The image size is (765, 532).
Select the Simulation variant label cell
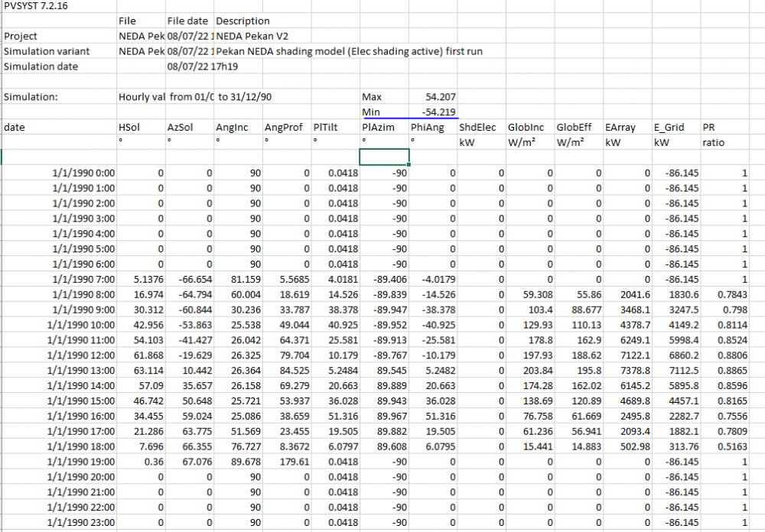point(47,51)
